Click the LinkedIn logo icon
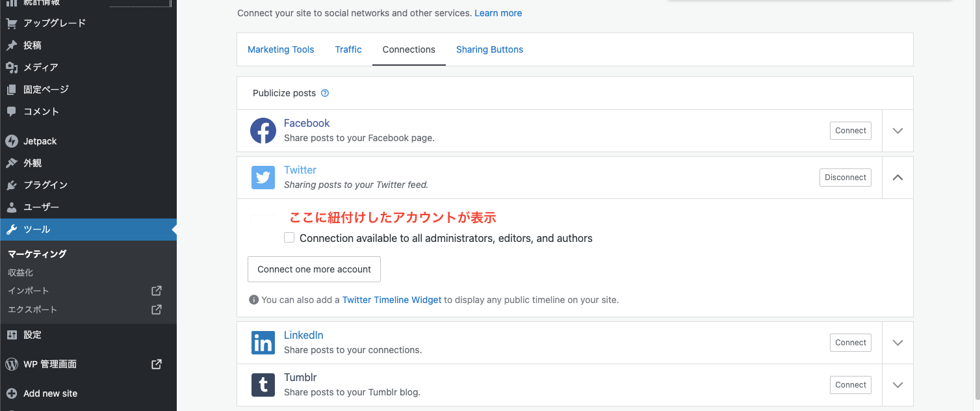This screenshot has height=411, width=980. (x=263, y=343)
